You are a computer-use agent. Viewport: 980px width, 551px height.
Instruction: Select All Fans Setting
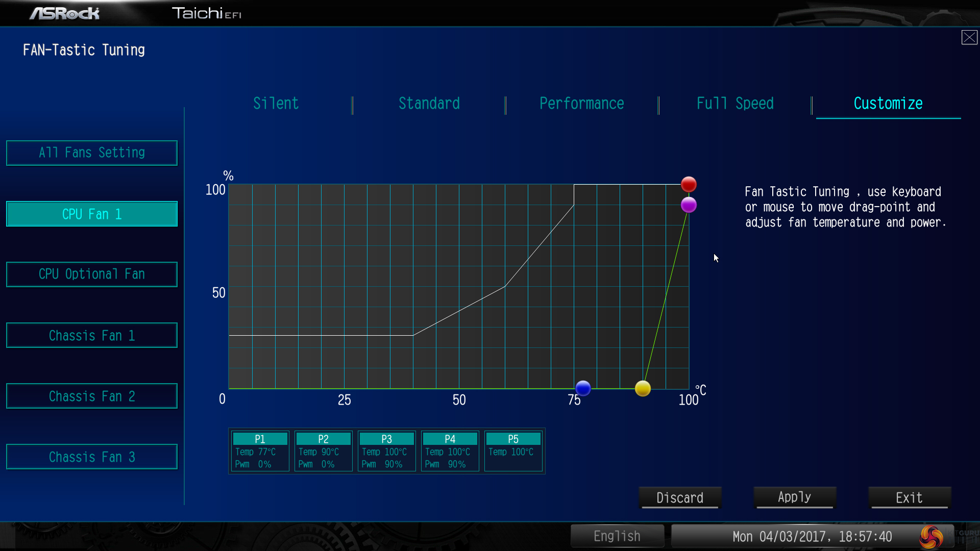[x=92, y=153]
